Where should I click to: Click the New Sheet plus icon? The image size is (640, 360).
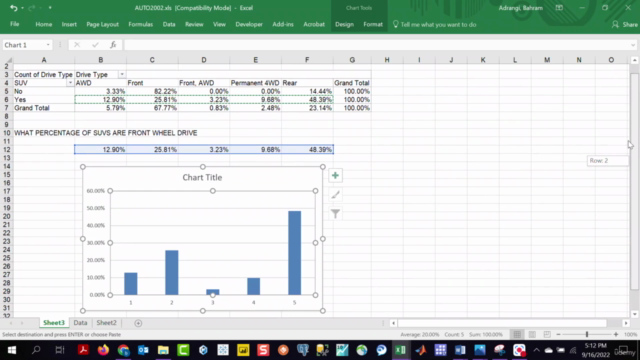(x=138, y=323)
